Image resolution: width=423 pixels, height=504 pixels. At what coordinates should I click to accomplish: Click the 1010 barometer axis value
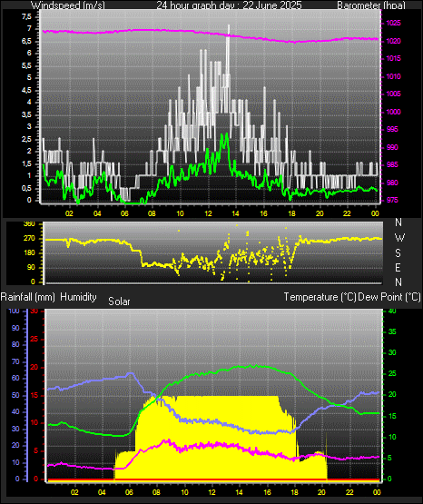394,76
